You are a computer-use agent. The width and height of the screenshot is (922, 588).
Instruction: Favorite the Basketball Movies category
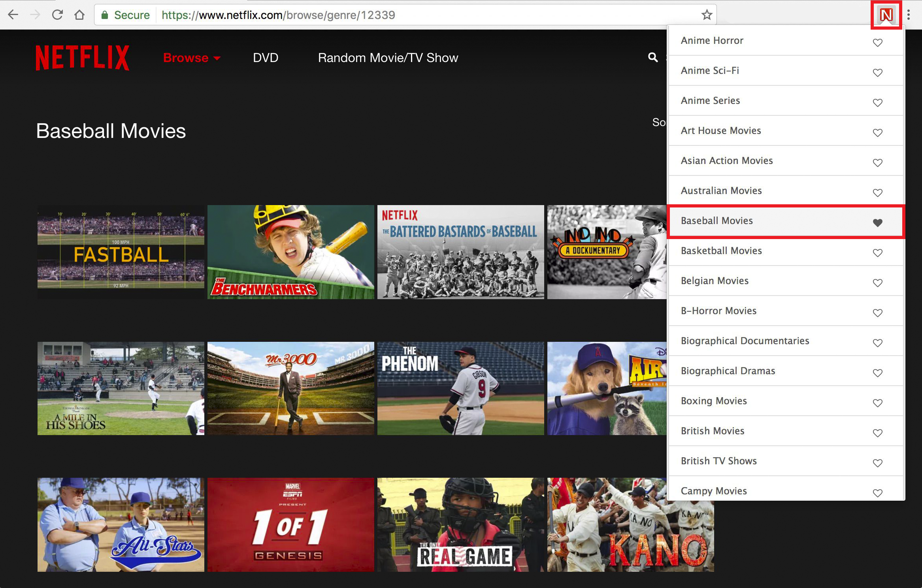click(877, 253)
